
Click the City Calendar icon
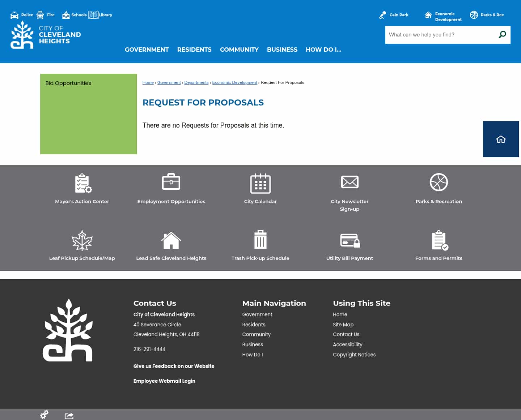click(x=260, y=183)
